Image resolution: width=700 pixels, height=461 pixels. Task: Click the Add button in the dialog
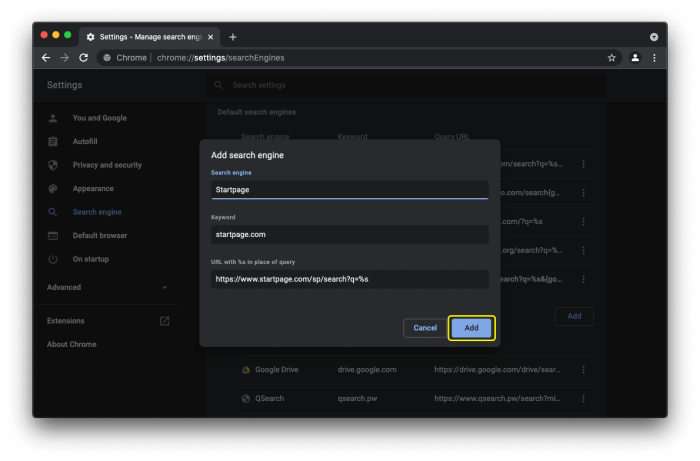coord(471,328)
